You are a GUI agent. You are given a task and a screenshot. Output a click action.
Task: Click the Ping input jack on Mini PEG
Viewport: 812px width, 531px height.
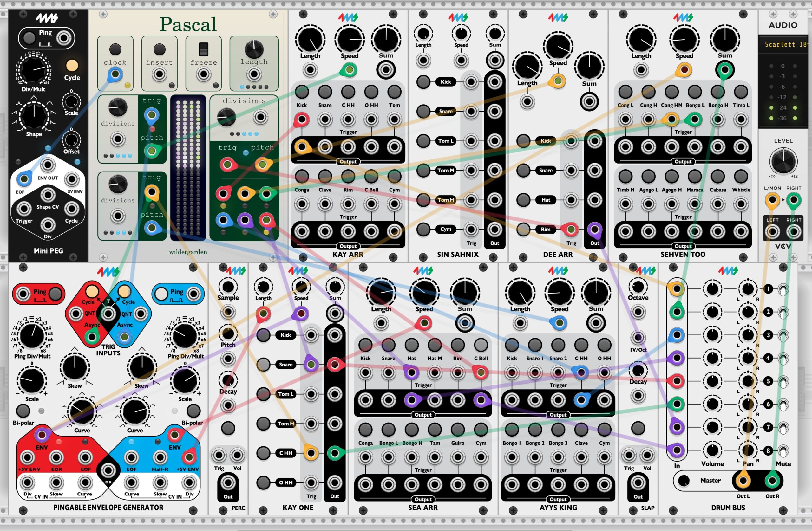[63, 38]
